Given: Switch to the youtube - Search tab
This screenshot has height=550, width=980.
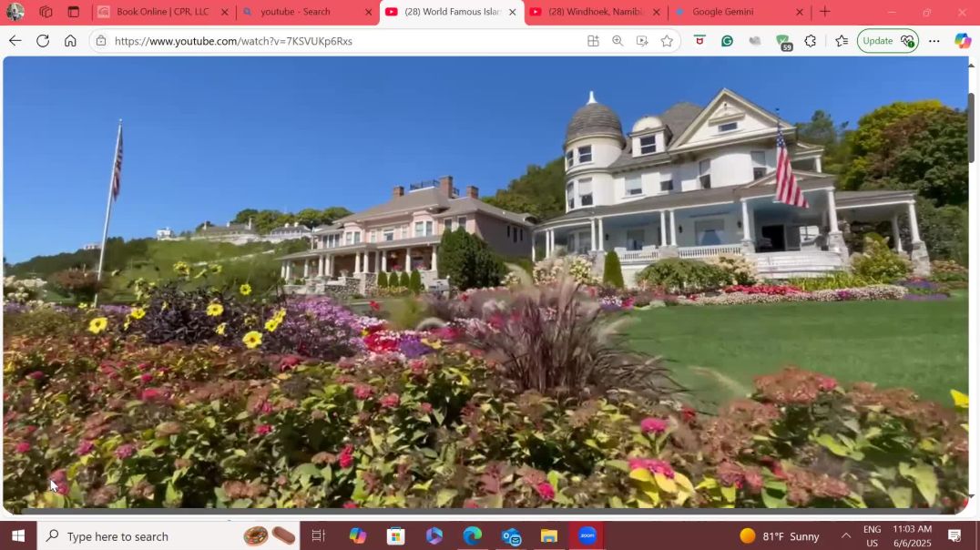Looking at the screenshot, I should tap(296, 11).
